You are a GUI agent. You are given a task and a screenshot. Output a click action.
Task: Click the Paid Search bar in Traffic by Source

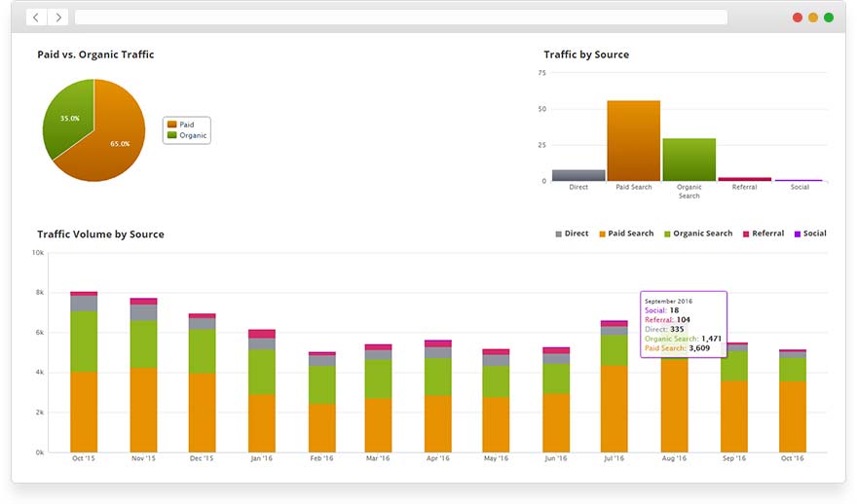(x=633, y=141)
